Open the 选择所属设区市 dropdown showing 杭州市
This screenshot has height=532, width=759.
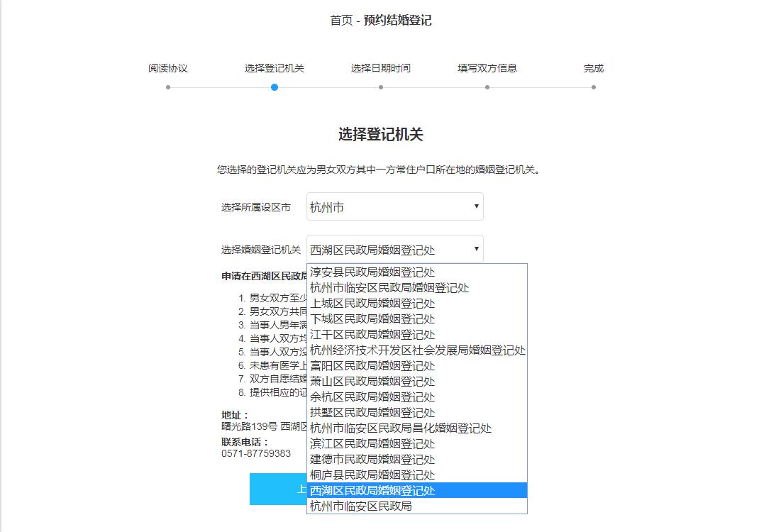(395, 206)
